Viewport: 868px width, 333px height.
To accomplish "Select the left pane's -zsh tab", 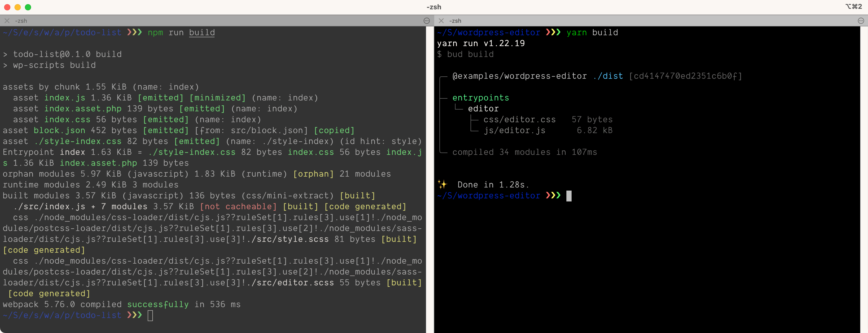I will tap(21, 20).
